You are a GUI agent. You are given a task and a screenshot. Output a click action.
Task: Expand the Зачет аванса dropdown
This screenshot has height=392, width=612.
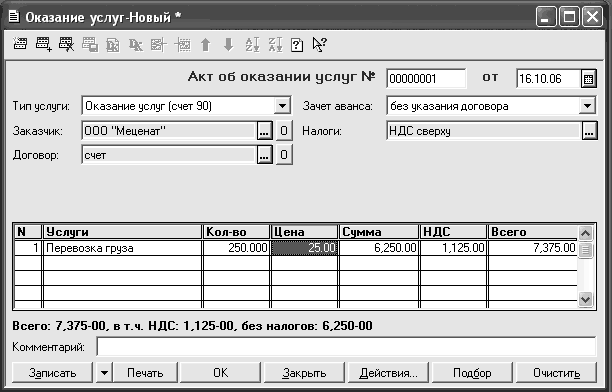[587, 106]
